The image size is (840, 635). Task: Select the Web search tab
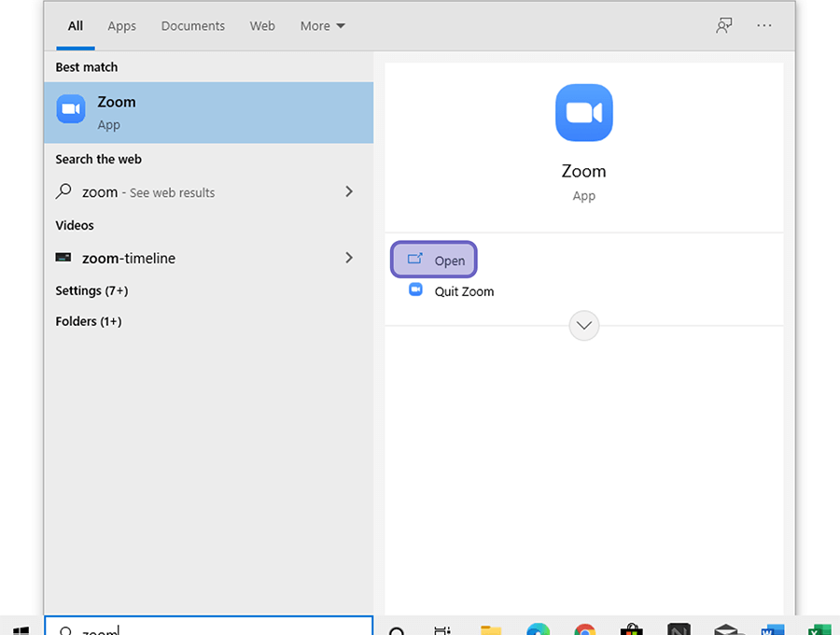pyautogui.click(x=262, y=26)
